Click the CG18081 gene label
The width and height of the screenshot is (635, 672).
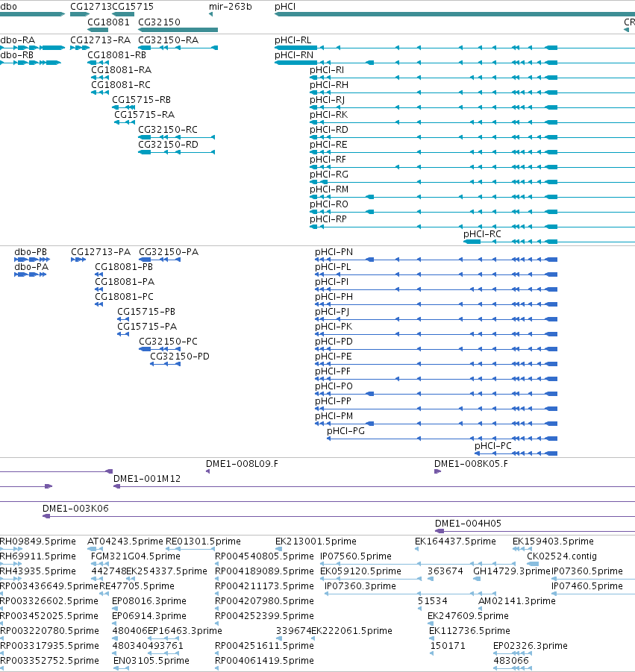click(108, 22)
